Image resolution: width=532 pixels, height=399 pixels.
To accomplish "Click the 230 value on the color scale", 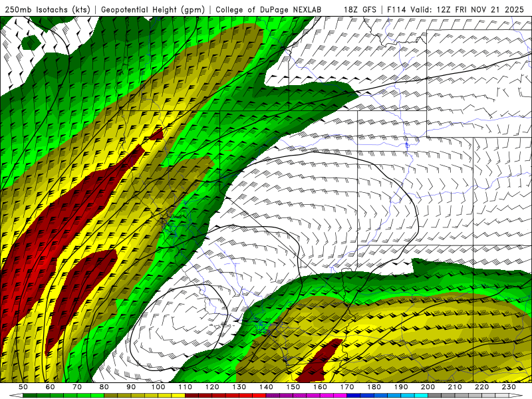I will (x=509, y=387).
